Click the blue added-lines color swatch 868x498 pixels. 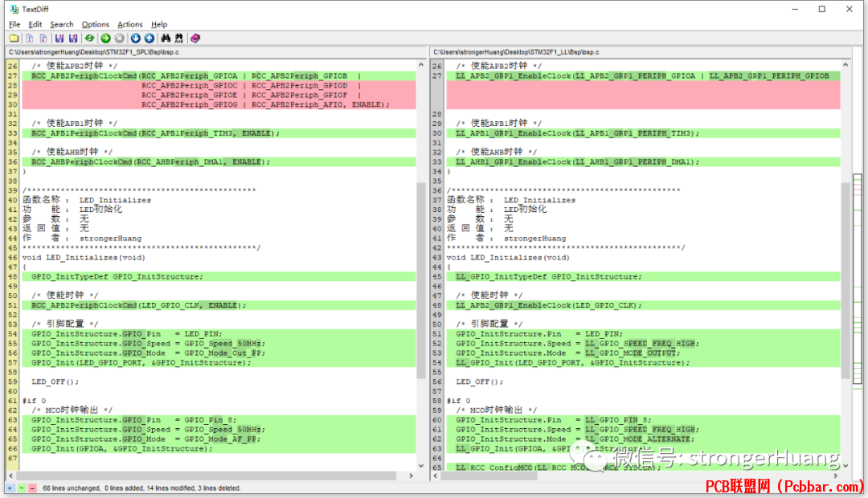[x=10, y=488]
